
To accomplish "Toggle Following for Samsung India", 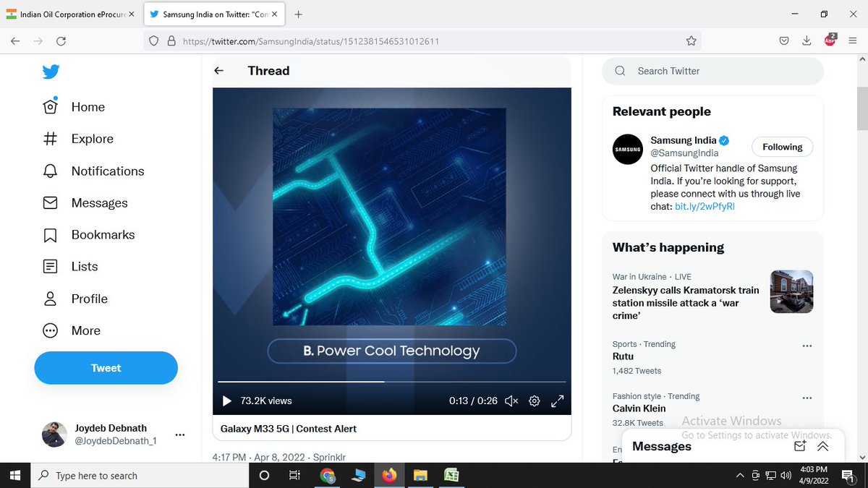I will (782, 147).
